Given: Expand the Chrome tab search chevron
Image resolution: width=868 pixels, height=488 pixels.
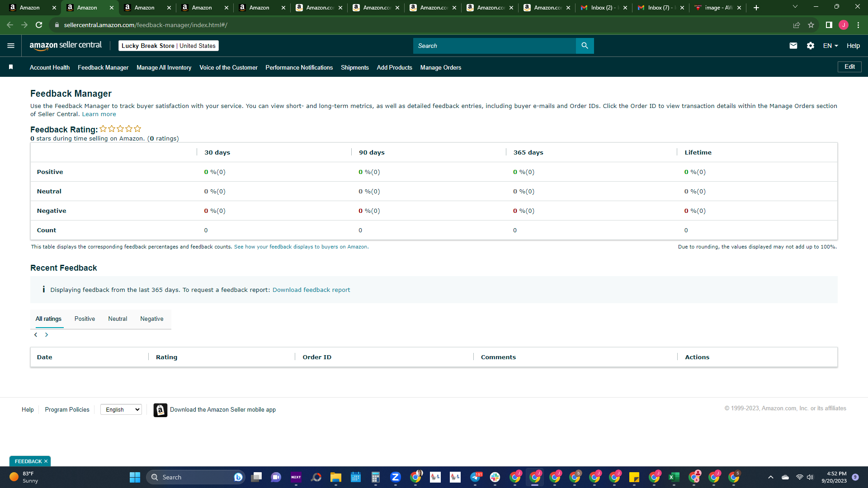Looking at the screenshot, I should (795, 7).
